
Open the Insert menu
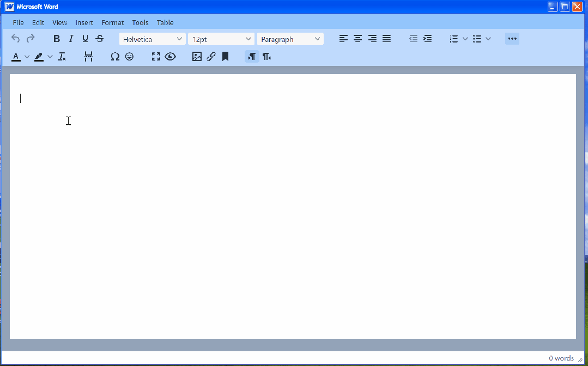click(x=84, y=22)
